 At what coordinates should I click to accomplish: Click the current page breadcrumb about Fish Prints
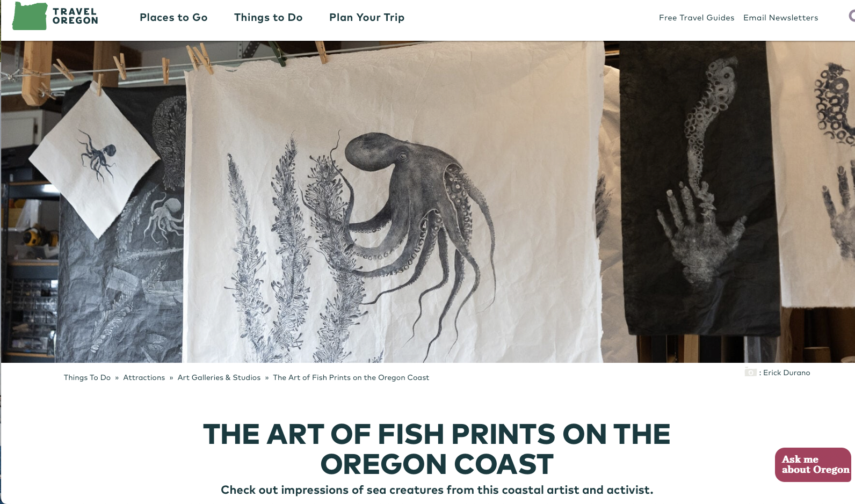351,377
